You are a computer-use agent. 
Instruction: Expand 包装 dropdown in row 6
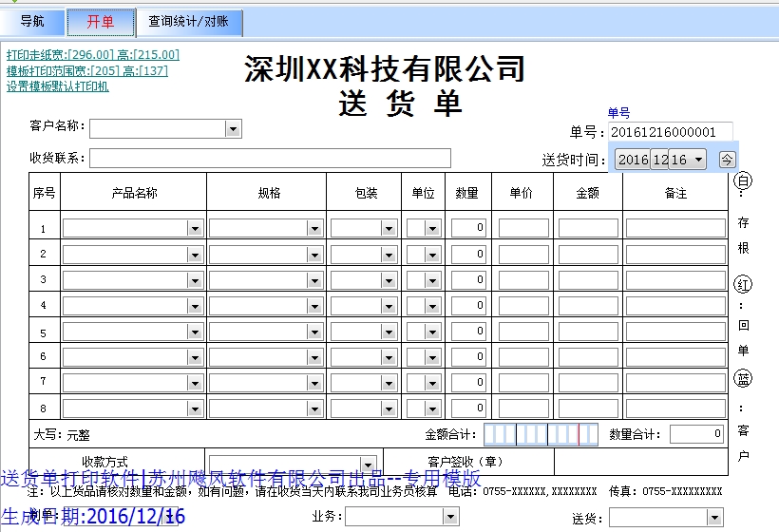389,357
